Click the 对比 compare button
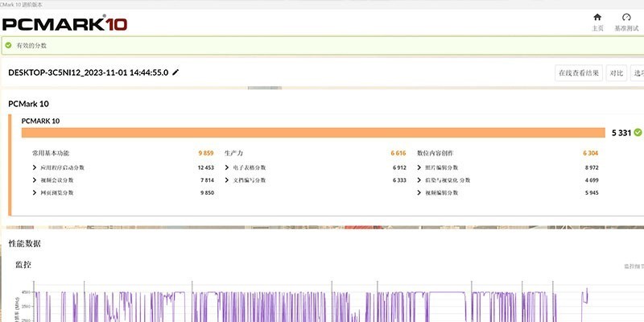This screenshot has width=644, height=322. (x=617, y=73)
